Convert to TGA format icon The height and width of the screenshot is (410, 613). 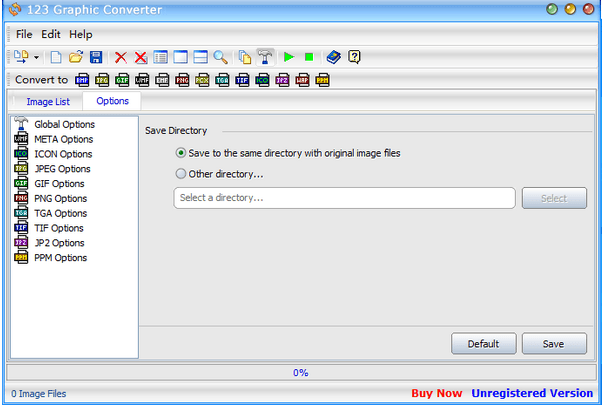(x=222, y=80)
